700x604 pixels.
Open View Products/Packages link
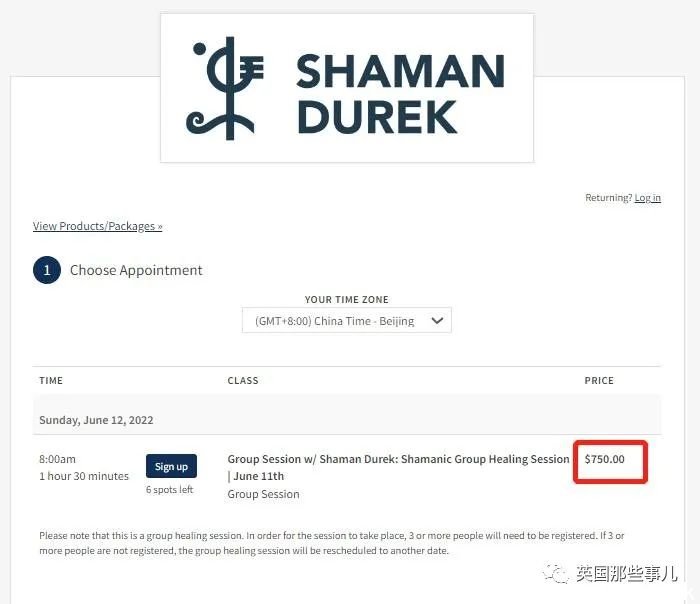97,226
